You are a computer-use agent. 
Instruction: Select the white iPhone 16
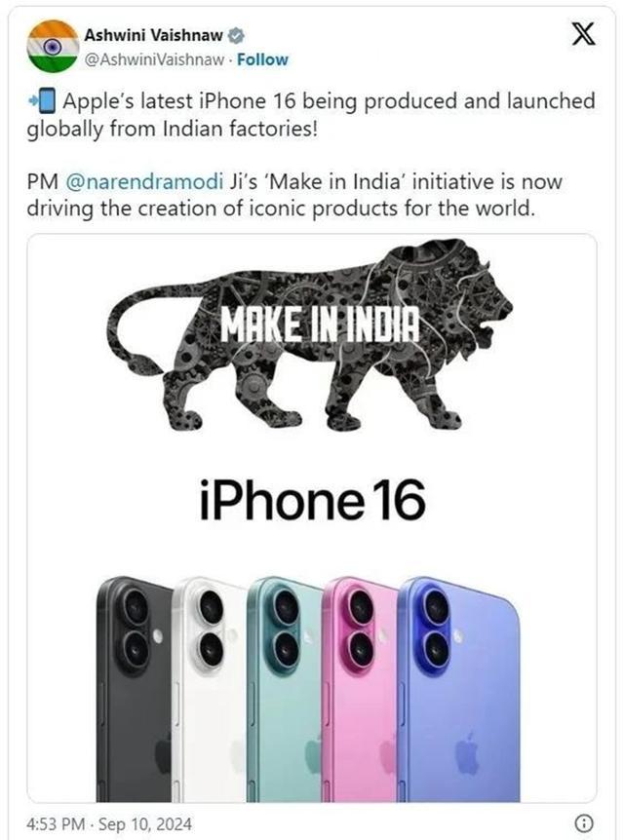pyautogui.click(x=211, y=690)
